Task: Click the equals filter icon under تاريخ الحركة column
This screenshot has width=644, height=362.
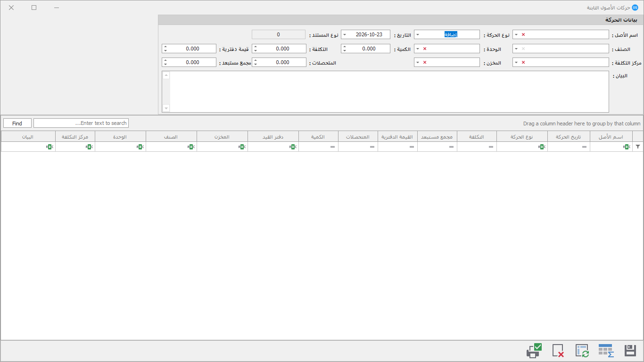Action: (x=585, y=147)
